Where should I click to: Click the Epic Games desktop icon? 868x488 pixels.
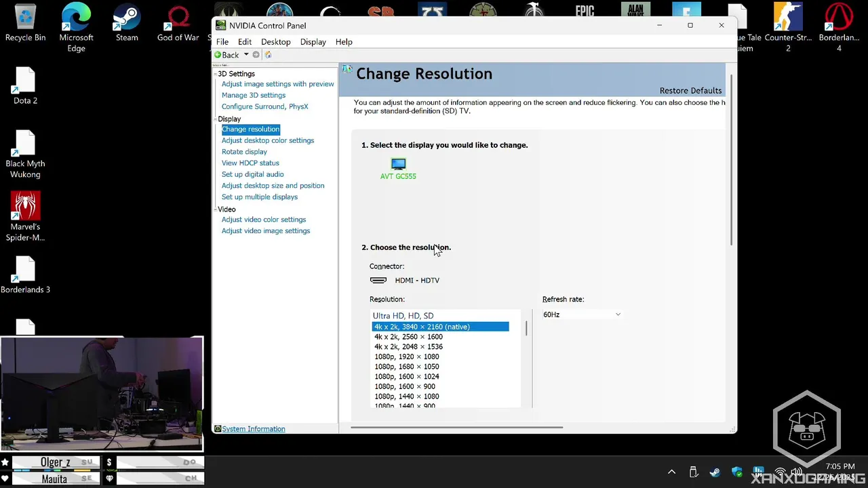(x=585, y=11)
